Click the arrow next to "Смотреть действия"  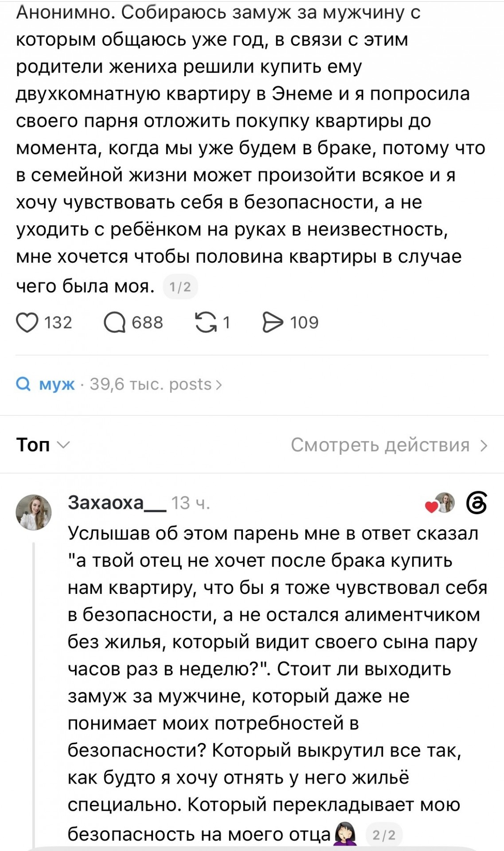point(484,445)
